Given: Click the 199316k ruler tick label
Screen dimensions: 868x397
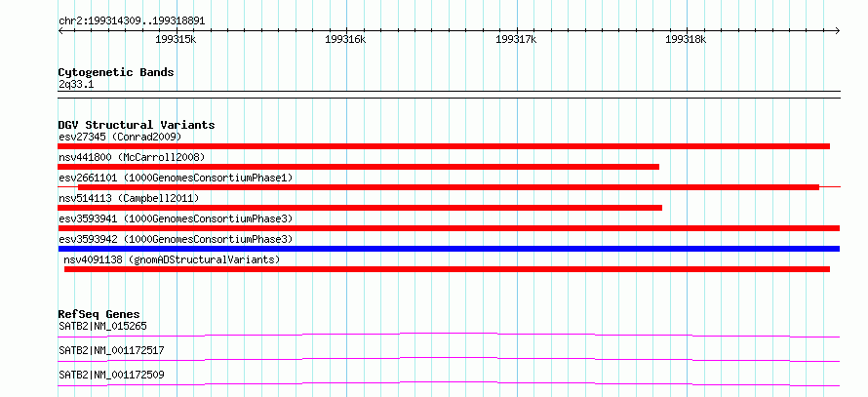Looking at the screenshot, I should point(345,40).
